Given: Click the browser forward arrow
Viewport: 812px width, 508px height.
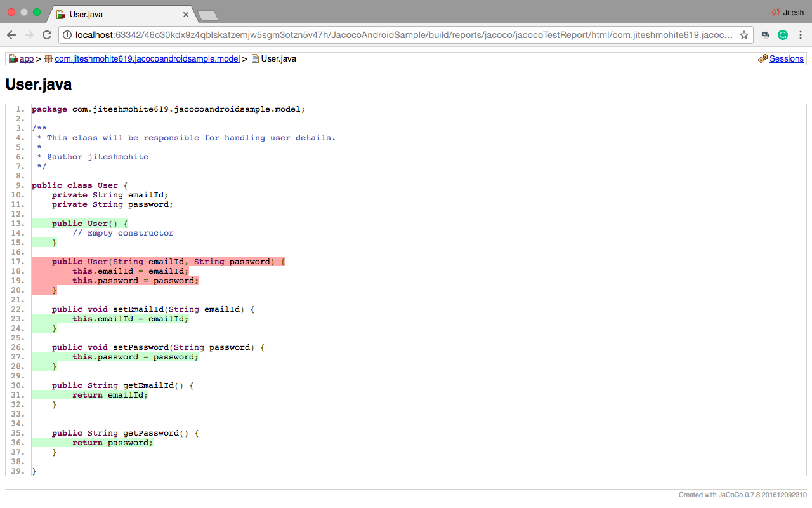Looking at the screenshot, I should pos(29,36).
